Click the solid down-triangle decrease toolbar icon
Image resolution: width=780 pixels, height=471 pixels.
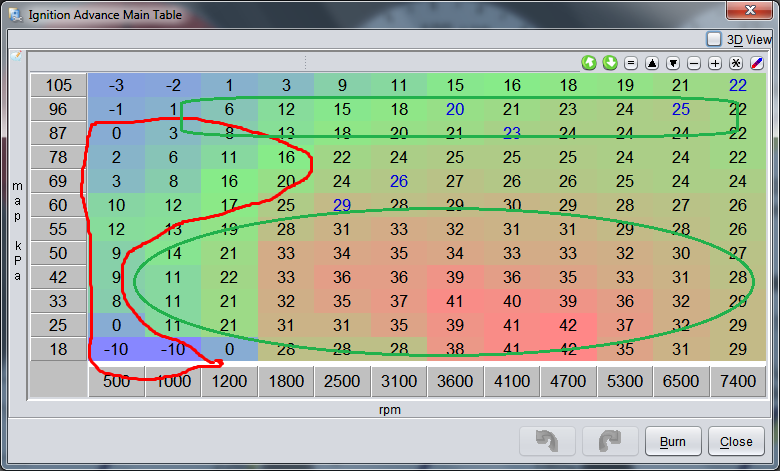click(x=673, y=63)
